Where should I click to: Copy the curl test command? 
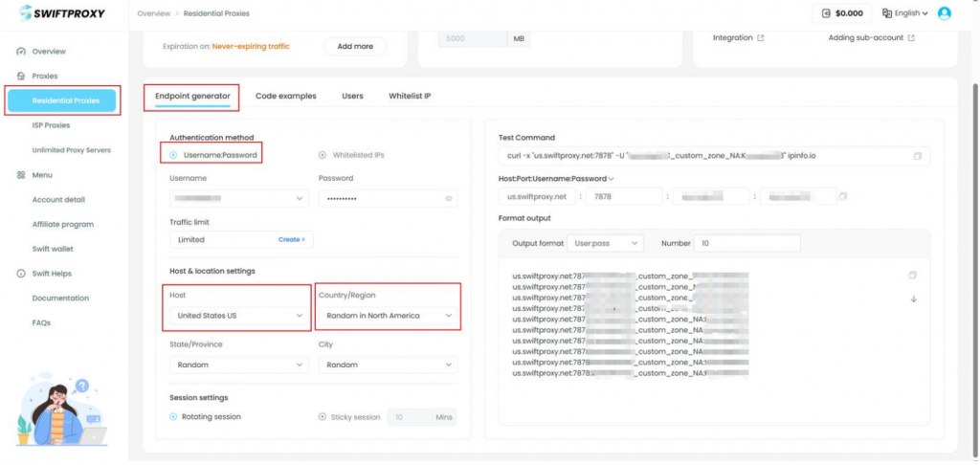[917, 156]
